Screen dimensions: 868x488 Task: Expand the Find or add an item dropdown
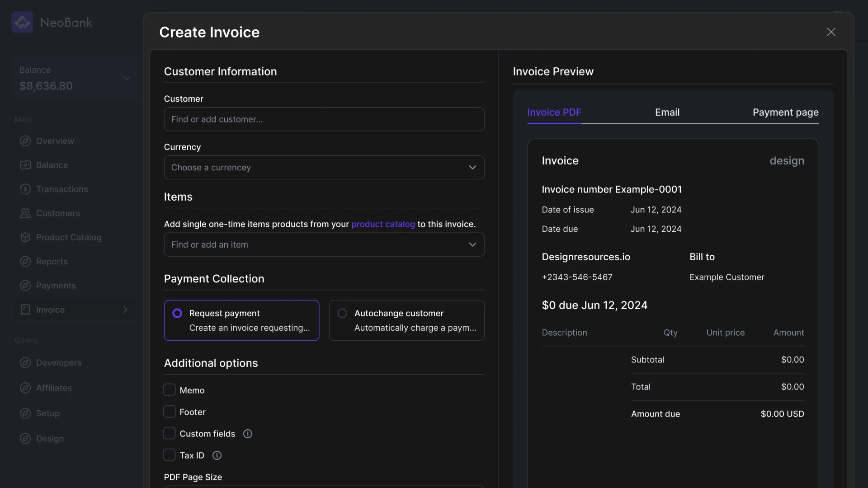point(324,244)
